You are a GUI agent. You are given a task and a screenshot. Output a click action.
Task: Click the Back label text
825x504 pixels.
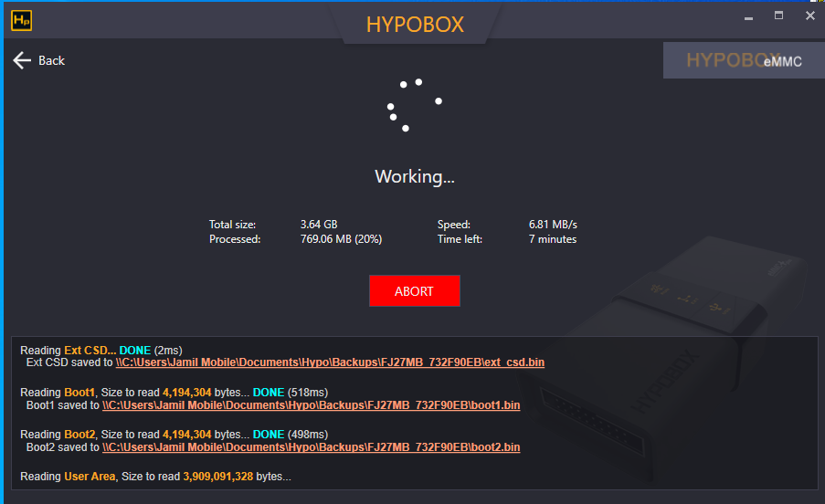pyautogui.click(x=51, y=60)
